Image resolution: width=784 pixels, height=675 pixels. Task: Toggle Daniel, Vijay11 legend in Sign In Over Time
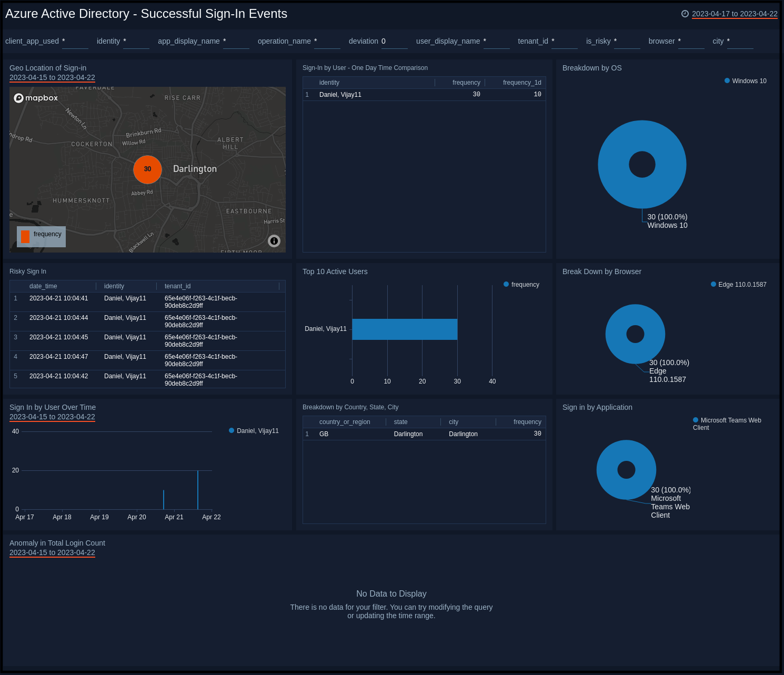pos(254,431)
